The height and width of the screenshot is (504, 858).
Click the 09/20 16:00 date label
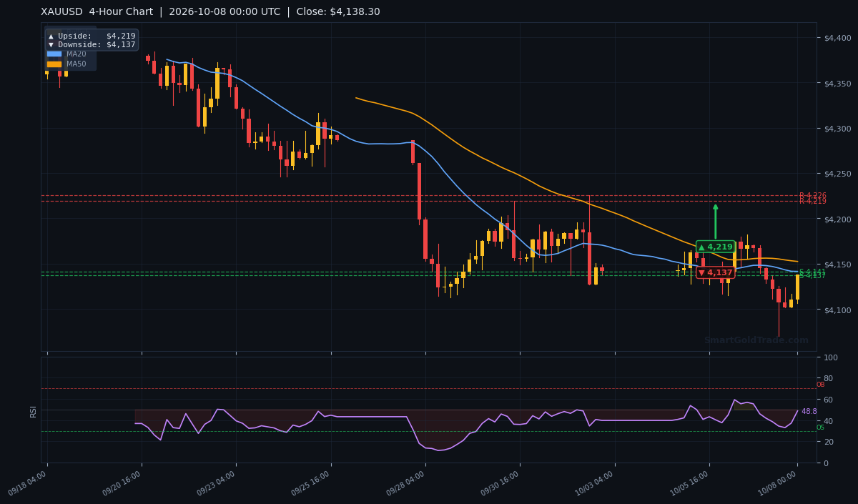(122, 483)
